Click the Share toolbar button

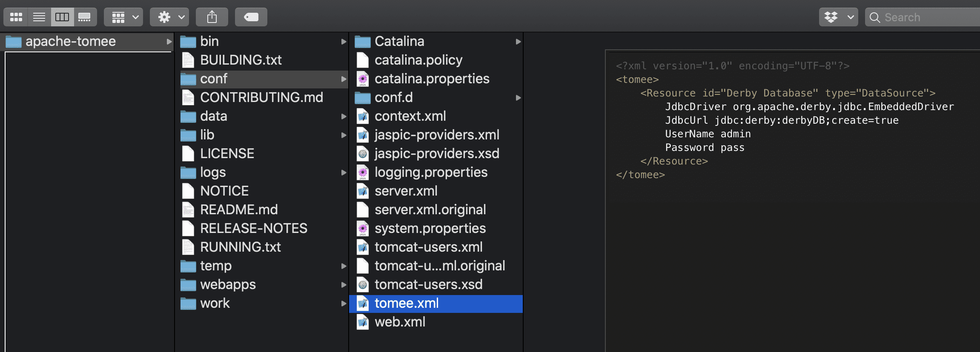[x=212, y=17]
